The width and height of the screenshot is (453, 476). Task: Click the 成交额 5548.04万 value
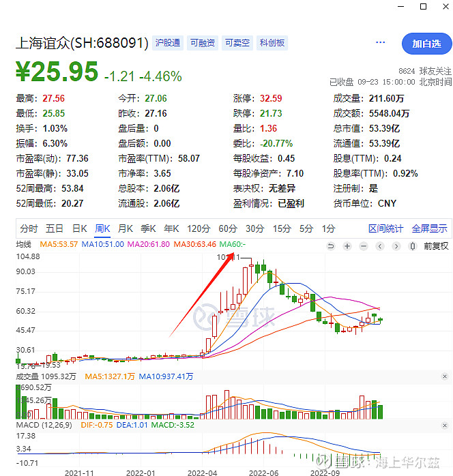[390, 113]
